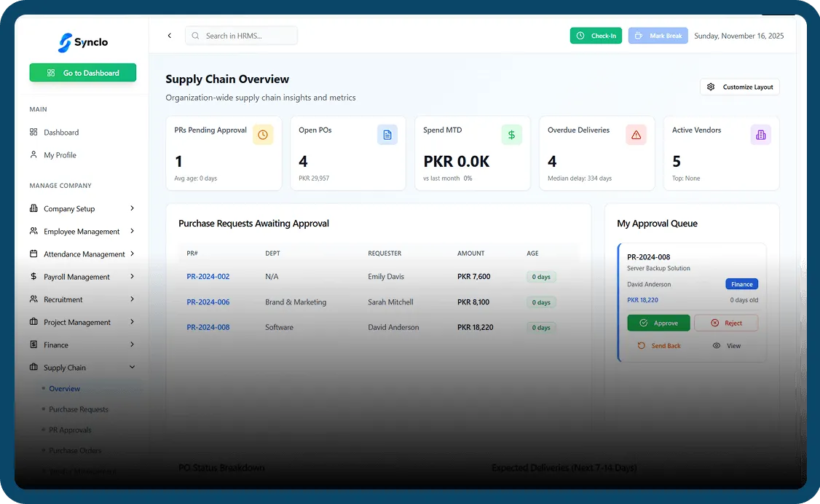The width and height of the screenshot is (820, 504).
Task: Click the Overdue Deliveries warning icon
Action: 636,135
